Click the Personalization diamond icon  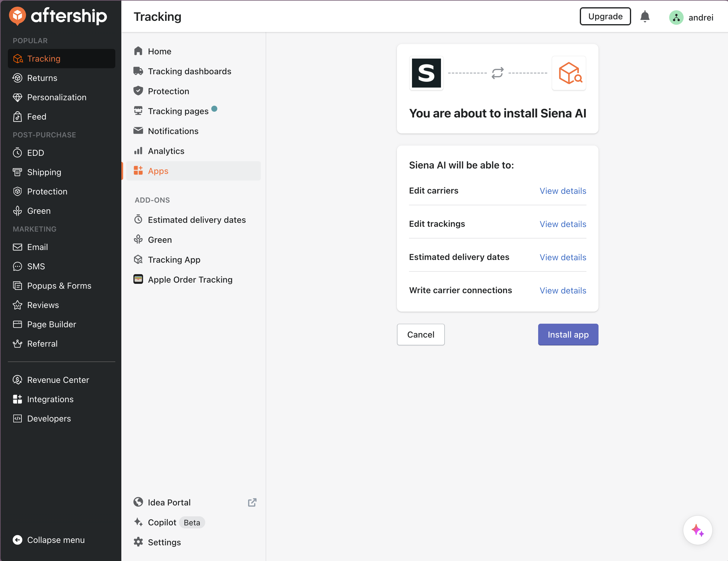click(x=17, y=97)
